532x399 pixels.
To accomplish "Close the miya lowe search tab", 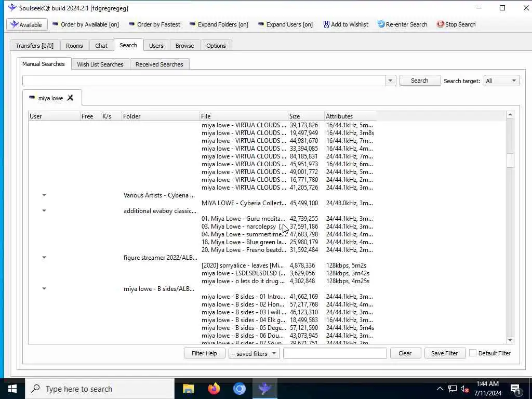I will click(70, 98).
